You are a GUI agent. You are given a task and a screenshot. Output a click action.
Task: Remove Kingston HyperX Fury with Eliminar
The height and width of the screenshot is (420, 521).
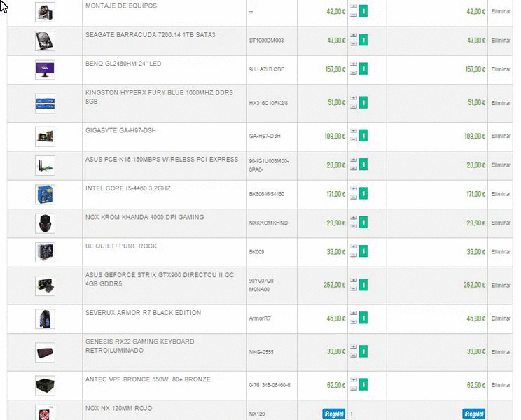point(501,103)
